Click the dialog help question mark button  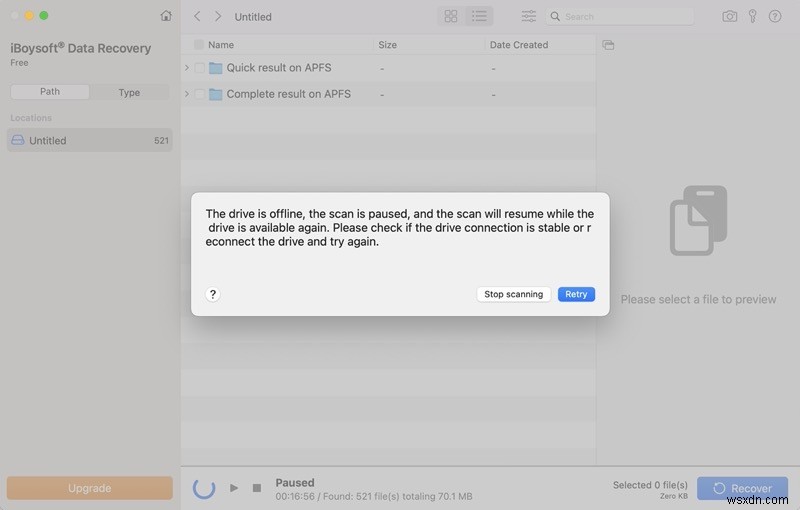213,294
